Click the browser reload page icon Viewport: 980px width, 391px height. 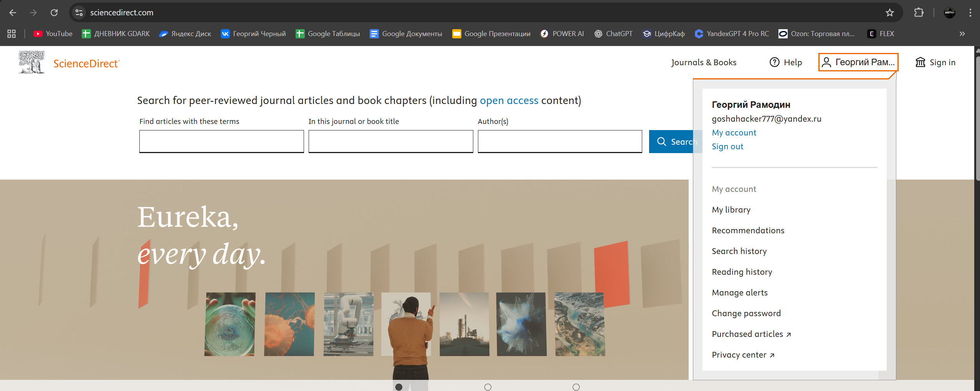tap(54, 13)
